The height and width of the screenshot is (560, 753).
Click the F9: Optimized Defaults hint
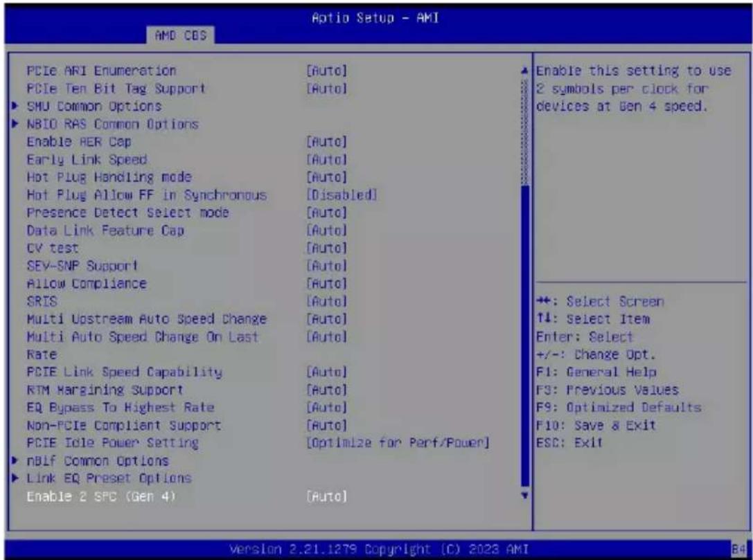coord(619,408)
